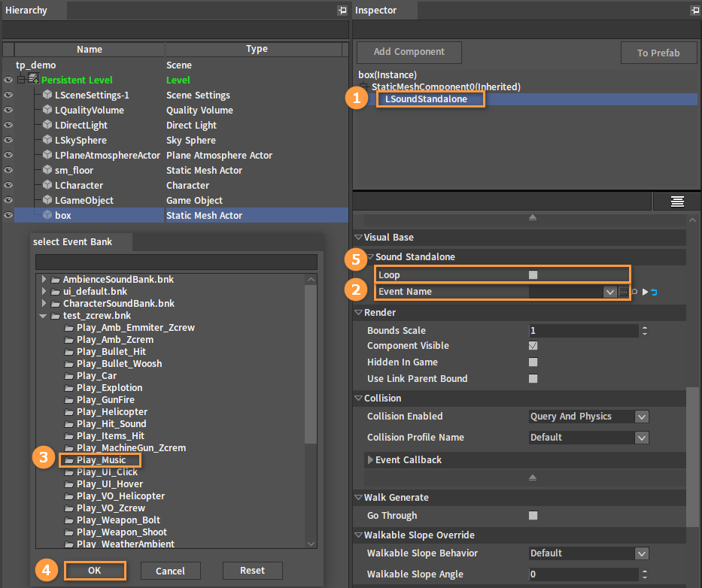The width and height of the screenshot is (702, 588).
Task: Reset Event Name with the blue undo arrow
Action: pos(654,292)
